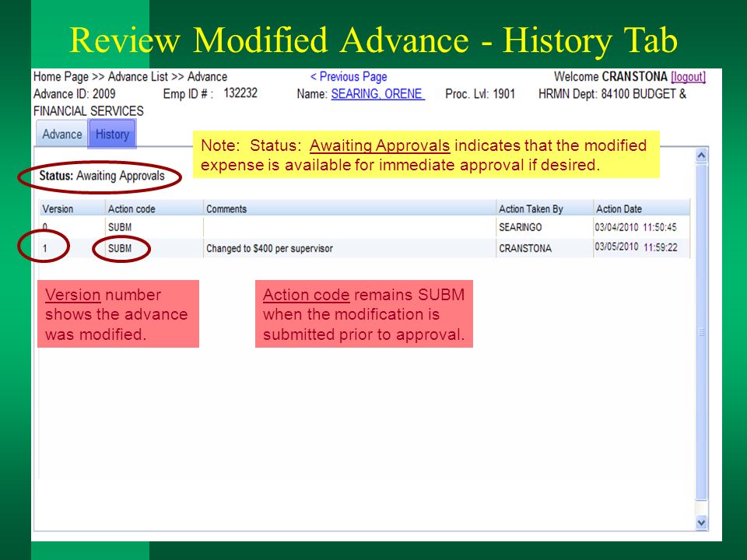This screenshot has height=560, width=747.
Task: Click the Home Page breadcrumb text
Action: pyautogui.click(x=61, y=77)
